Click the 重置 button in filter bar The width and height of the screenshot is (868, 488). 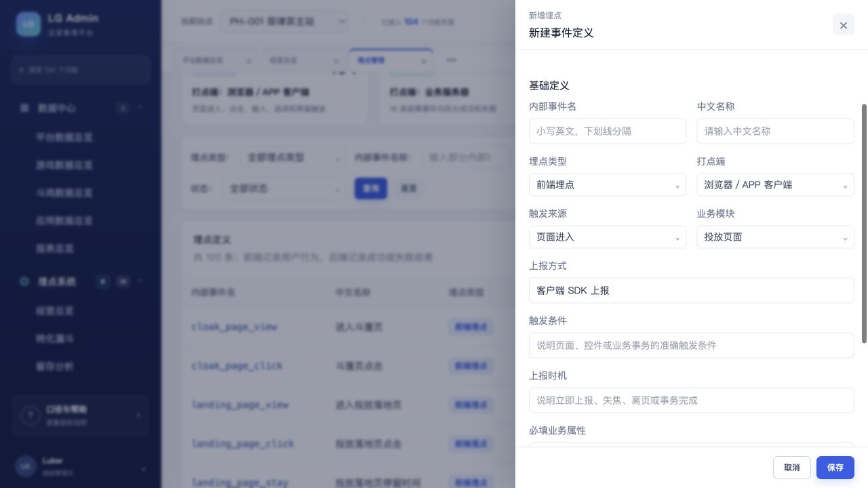pos(408,188)
